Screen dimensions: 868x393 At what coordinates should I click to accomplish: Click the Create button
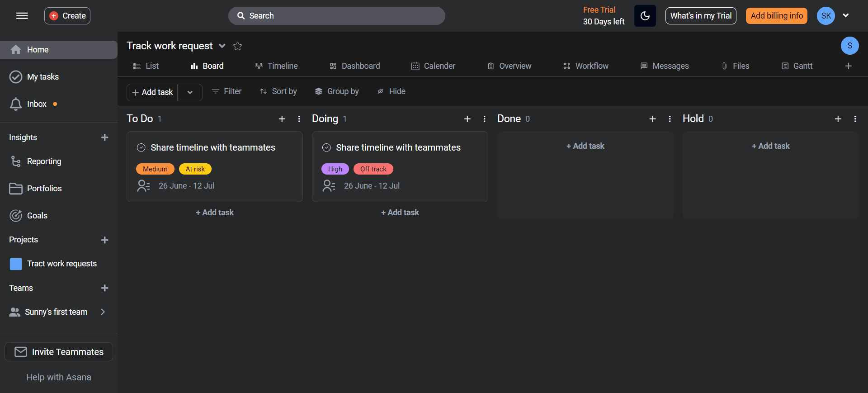tap(67, 16)
